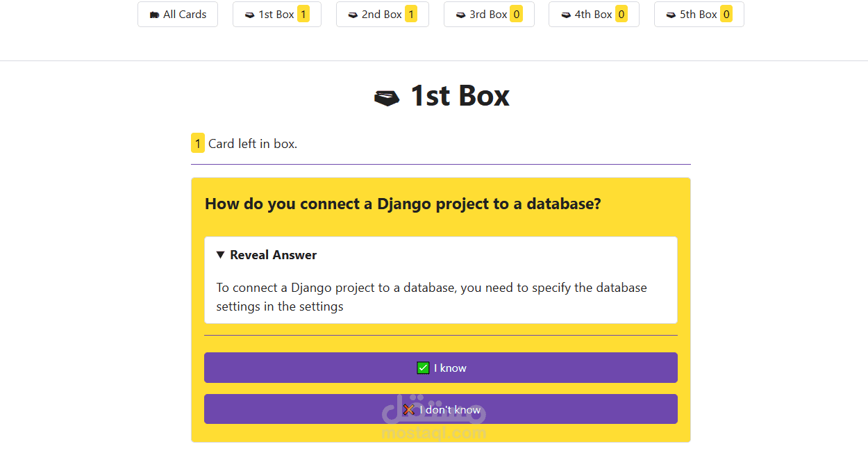Open the 5th Box tab
This screenshot has height=451, width=868.
(698, 15)
